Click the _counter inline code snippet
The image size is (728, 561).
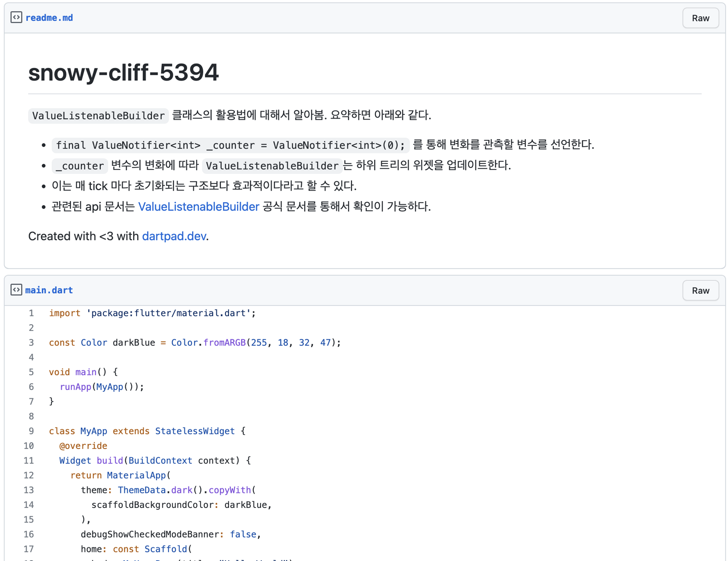pos(80,166)
